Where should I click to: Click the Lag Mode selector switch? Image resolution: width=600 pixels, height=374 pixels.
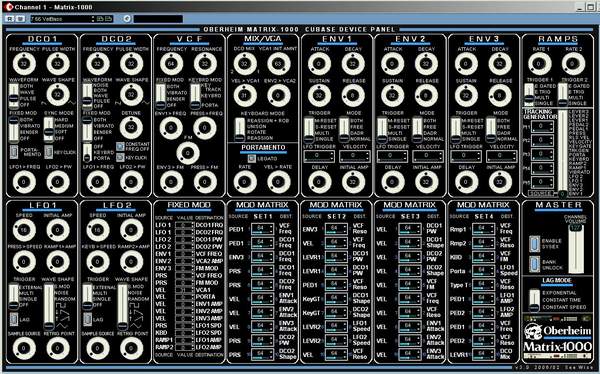534,300
